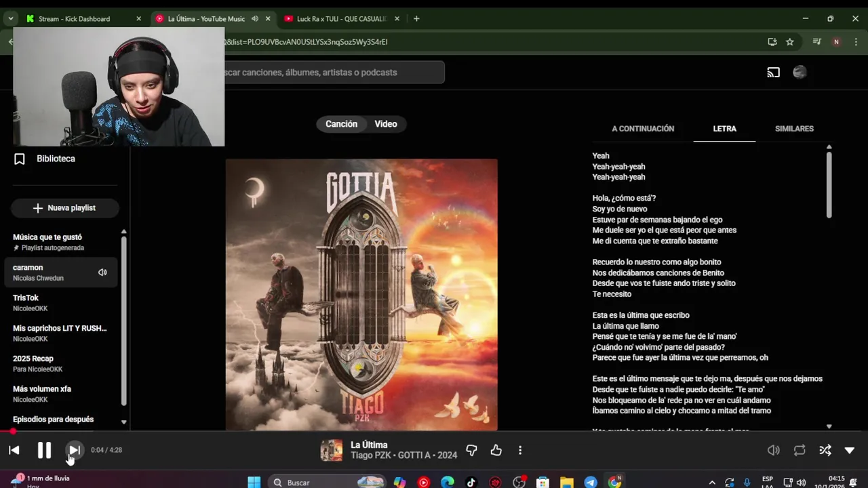Open File Explorer from the taskbar
The image size is (868, 488).
coord(567,483)
